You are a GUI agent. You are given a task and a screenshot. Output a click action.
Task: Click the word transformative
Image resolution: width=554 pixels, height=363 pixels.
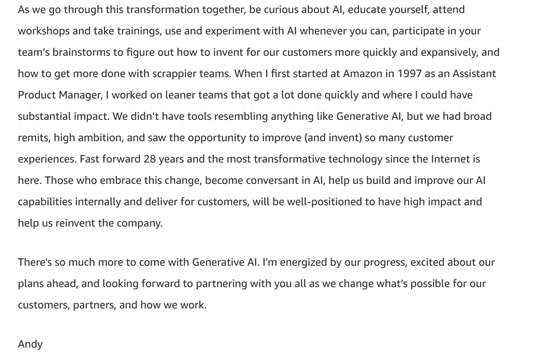click(289, 159)
